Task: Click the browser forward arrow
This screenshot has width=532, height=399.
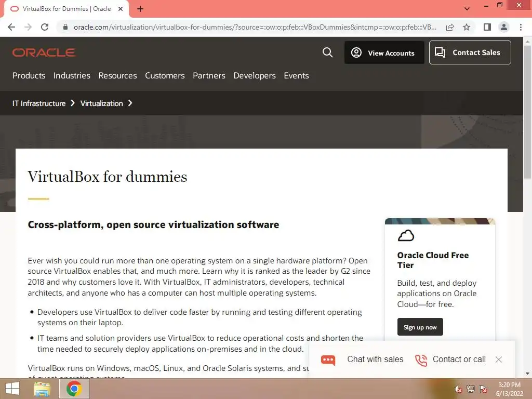Action: (28, 27)
